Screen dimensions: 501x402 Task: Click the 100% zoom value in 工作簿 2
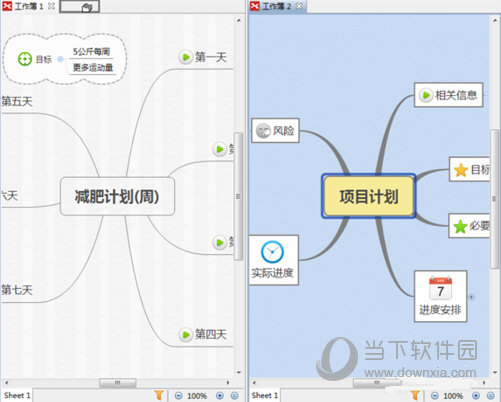coord(453,396)
